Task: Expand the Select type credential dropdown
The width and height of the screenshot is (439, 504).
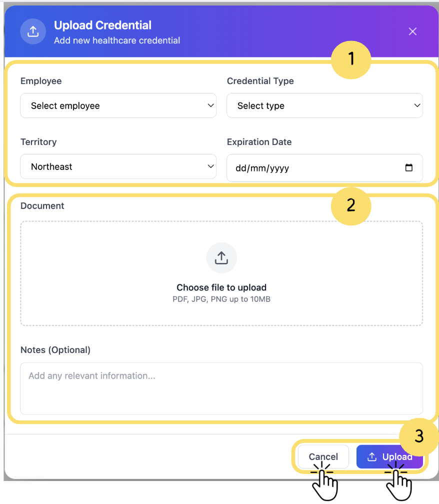Action: coord(324,105)
